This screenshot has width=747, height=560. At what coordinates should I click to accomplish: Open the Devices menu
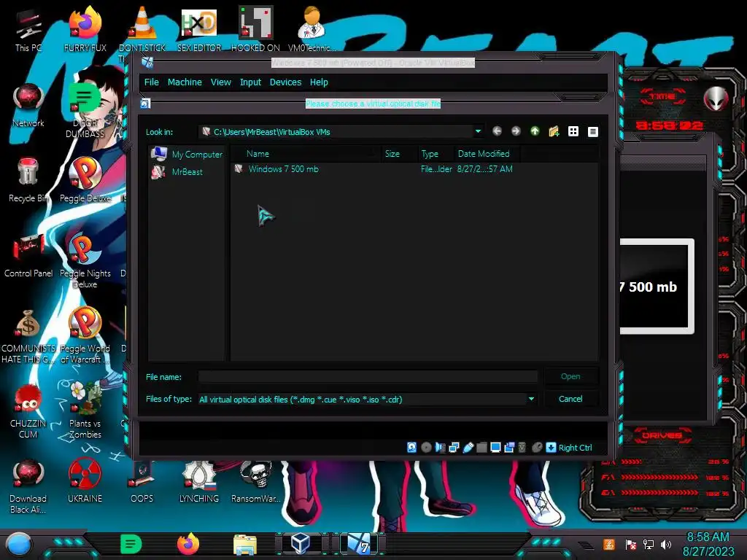tap(285, 82)
